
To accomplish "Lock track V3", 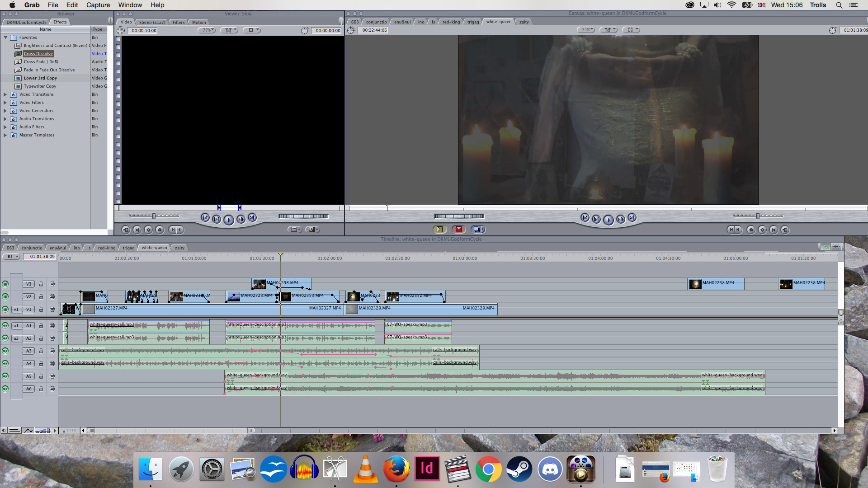I will (x=41, y=284).
